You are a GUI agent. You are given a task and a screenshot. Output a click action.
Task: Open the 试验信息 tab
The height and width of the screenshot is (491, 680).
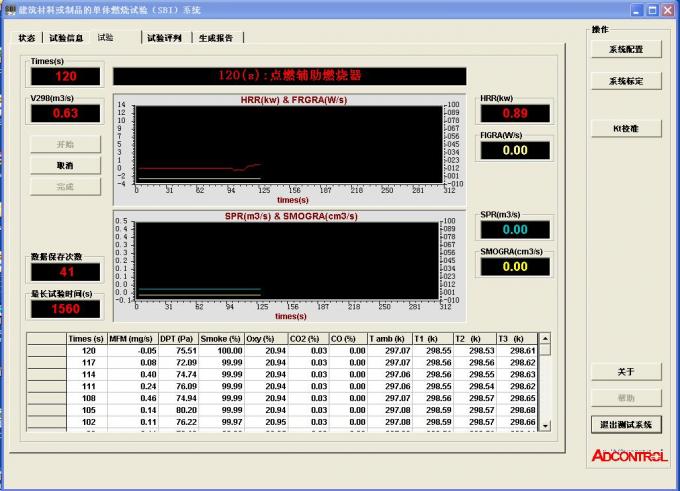coord(67,38)
